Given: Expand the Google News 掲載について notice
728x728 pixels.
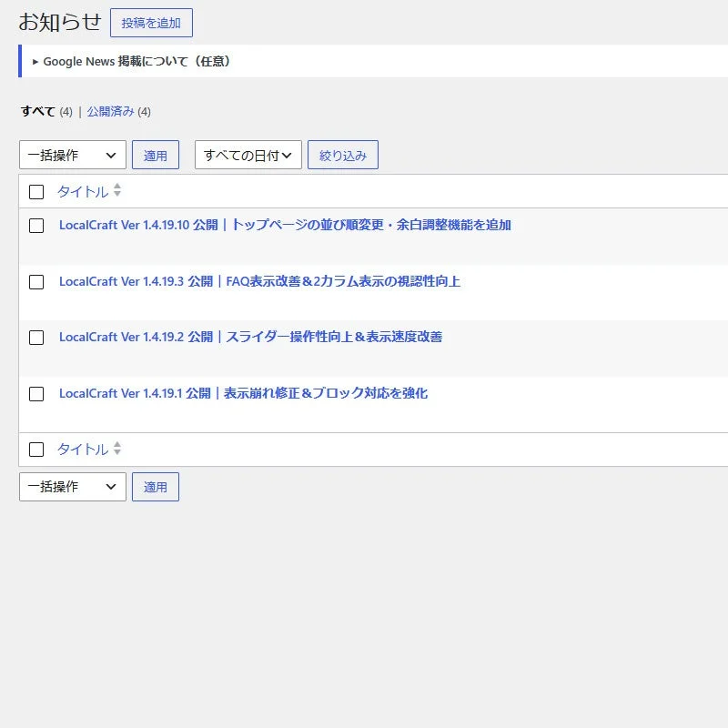Looking at the screenshot, I should pos(131,61).
